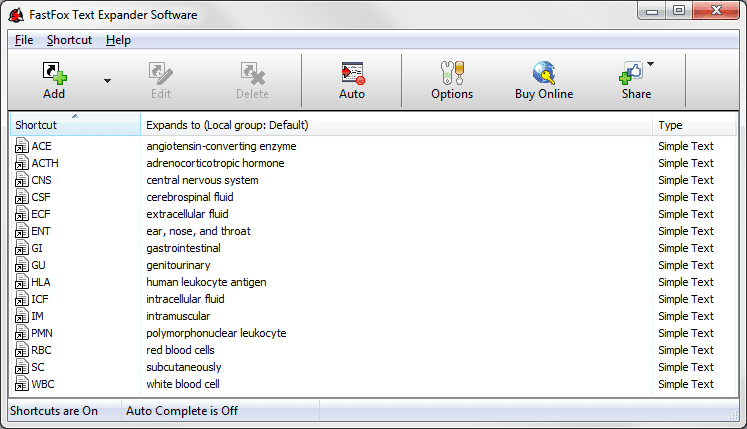
Task: Click the Buy Online globe icon
Action: coord(543,73)
